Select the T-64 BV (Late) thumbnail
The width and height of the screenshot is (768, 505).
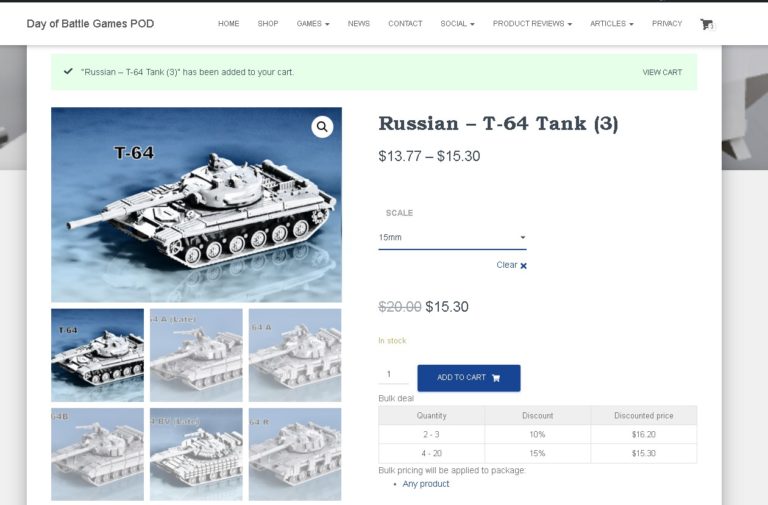tap(196, 454)
